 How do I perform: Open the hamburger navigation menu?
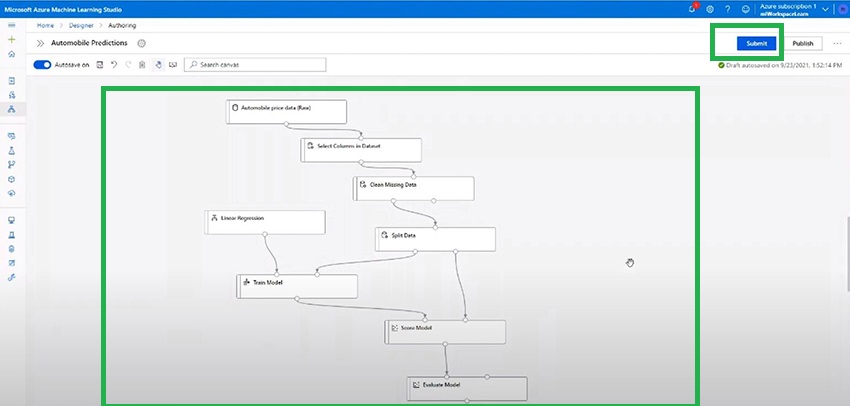[x=11, y=25]
